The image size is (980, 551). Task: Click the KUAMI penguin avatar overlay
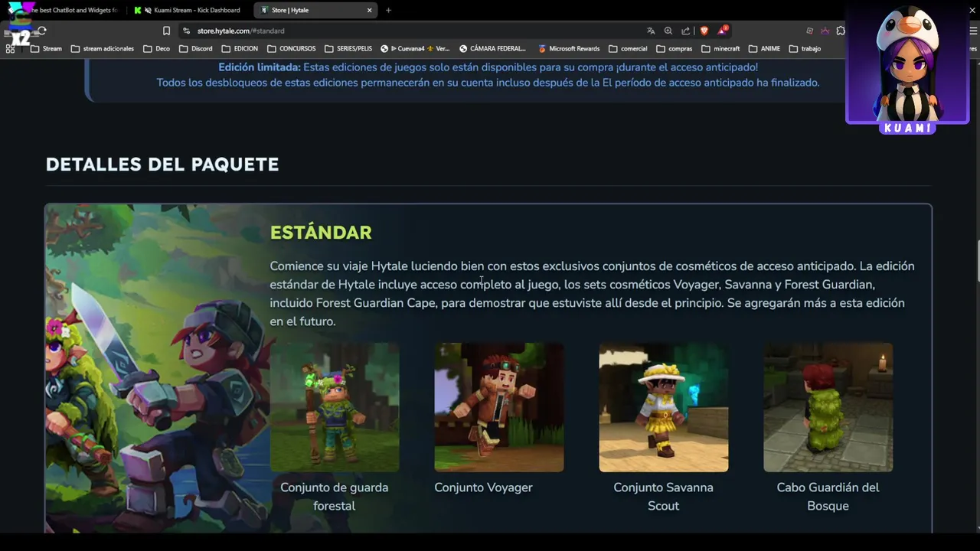pyautogui.click(x=908, y=69)
